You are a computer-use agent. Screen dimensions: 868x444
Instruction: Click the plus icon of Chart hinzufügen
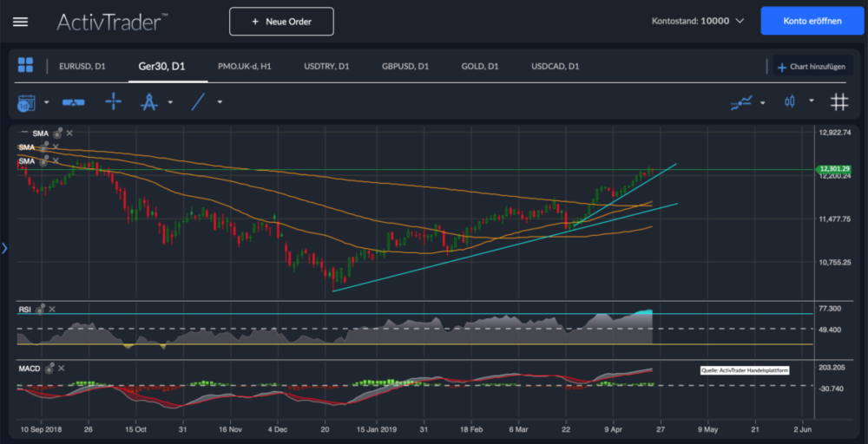[x=782, y=68]
